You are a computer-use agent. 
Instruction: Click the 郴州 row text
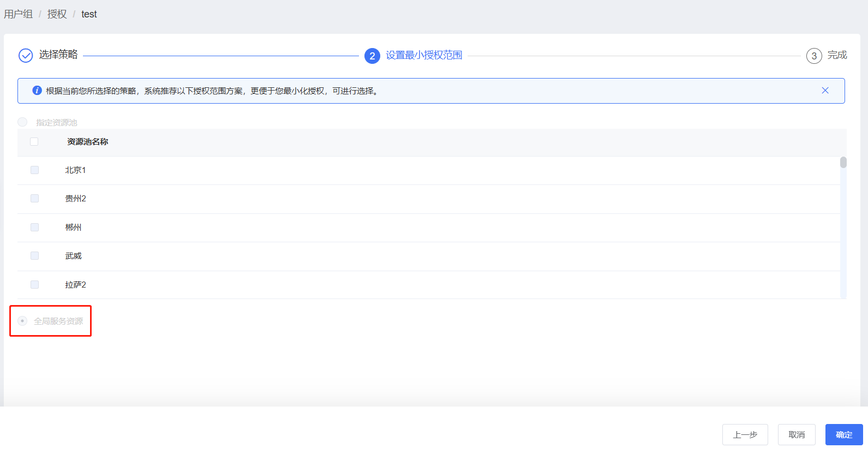[73, 228]
